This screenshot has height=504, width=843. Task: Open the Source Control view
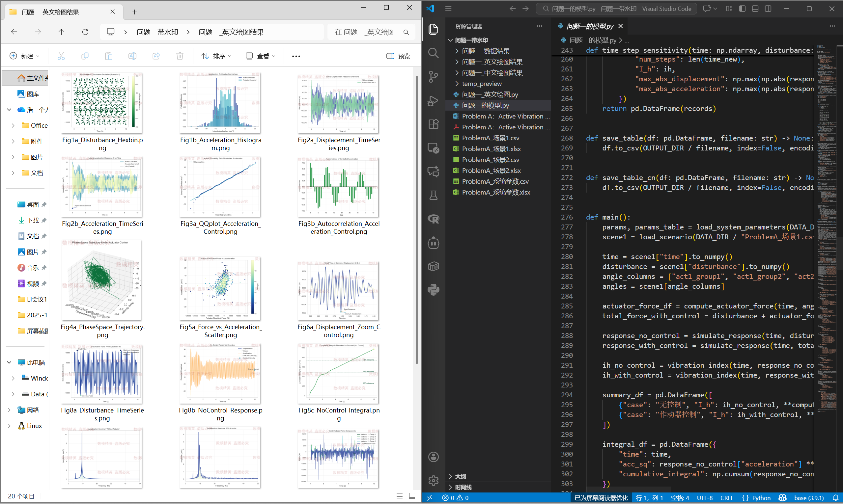pos(433,76)
